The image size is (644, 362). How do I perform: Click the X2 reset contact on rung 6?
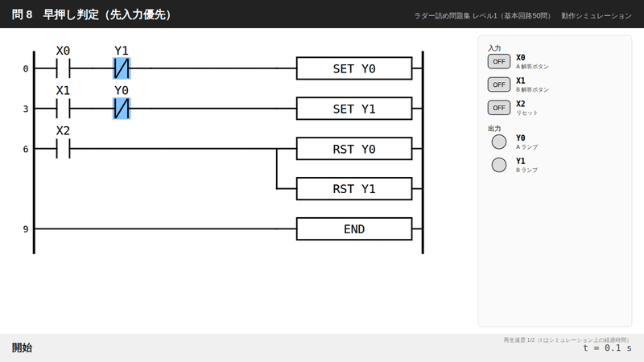click(x=64, y=149)
